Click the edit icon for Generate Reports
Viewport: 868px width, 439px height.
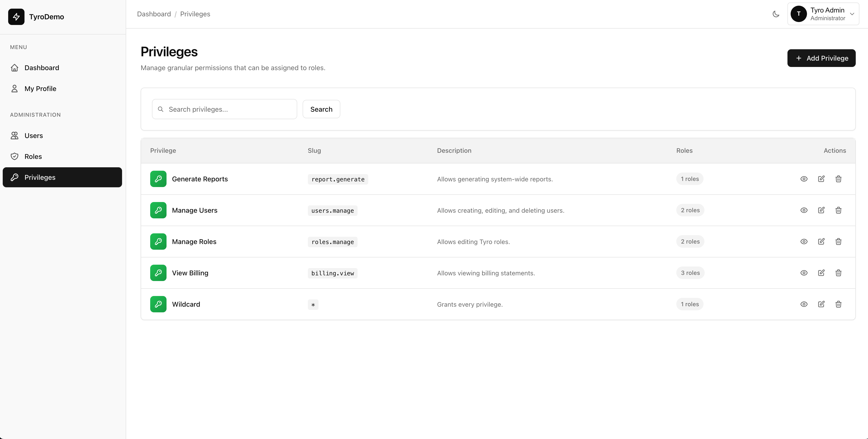(821, 179)
